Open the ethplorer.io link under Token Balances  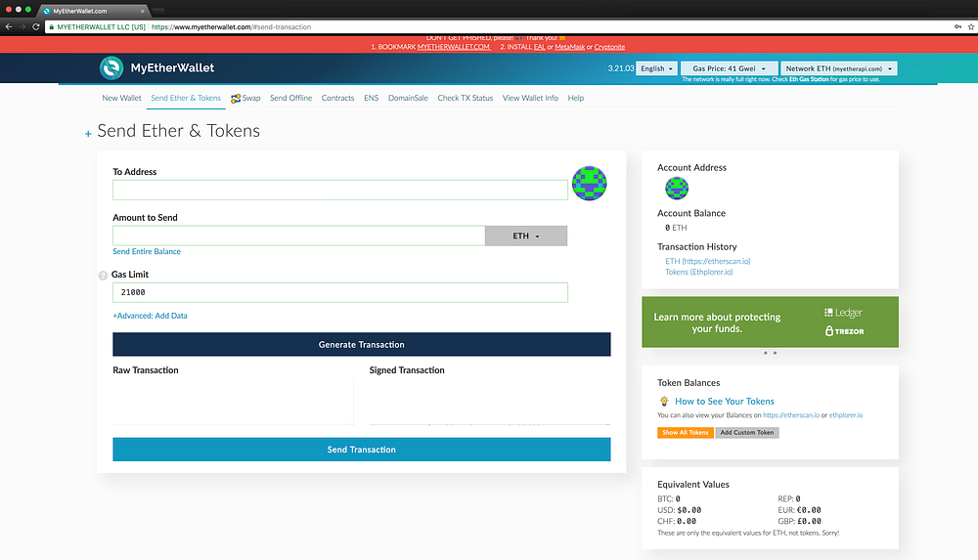(x=846, y=414)
